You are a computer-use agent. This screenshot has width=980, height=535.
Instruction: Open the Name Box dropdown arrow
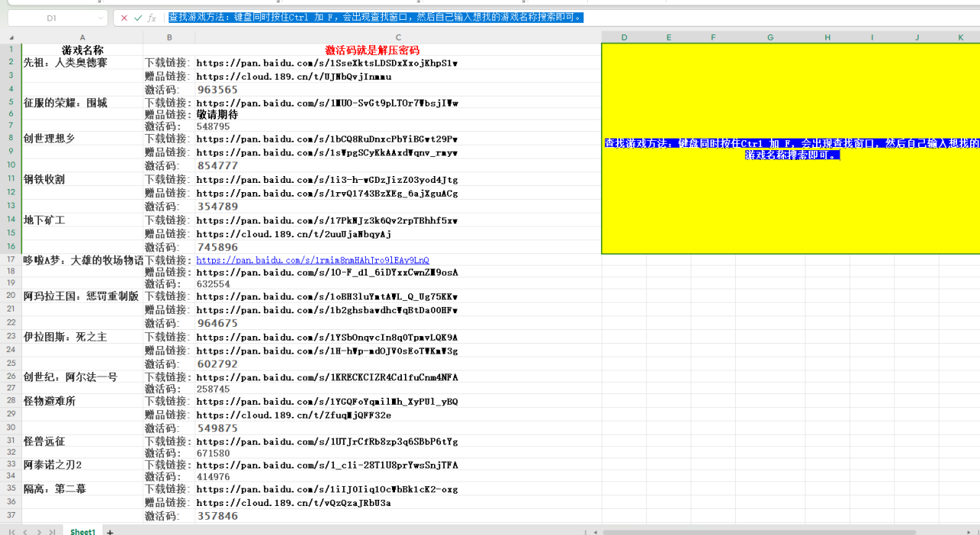click(101, 18)
